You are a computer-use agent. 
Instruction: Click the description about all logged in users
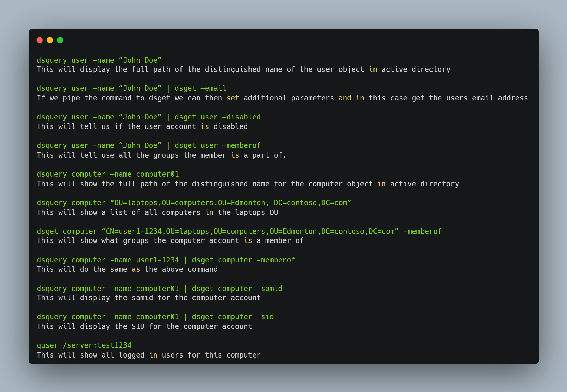tap(149, 355)
